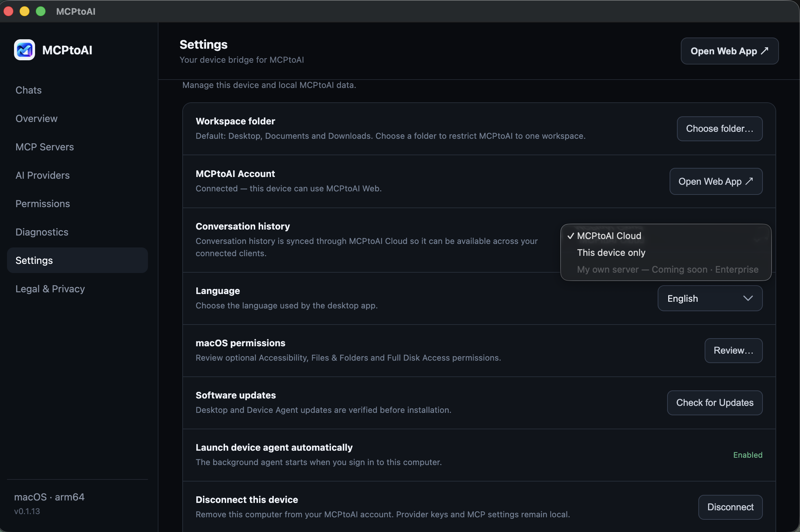Viewport: 800px width, 532px height.
Task: Click Review… for macOS permissions
Action: point(733,350)
